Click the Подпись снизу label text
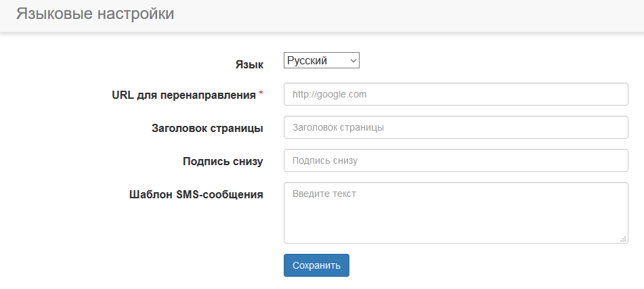644x289 pixels. pyautogui.click(x=222, y=161)
